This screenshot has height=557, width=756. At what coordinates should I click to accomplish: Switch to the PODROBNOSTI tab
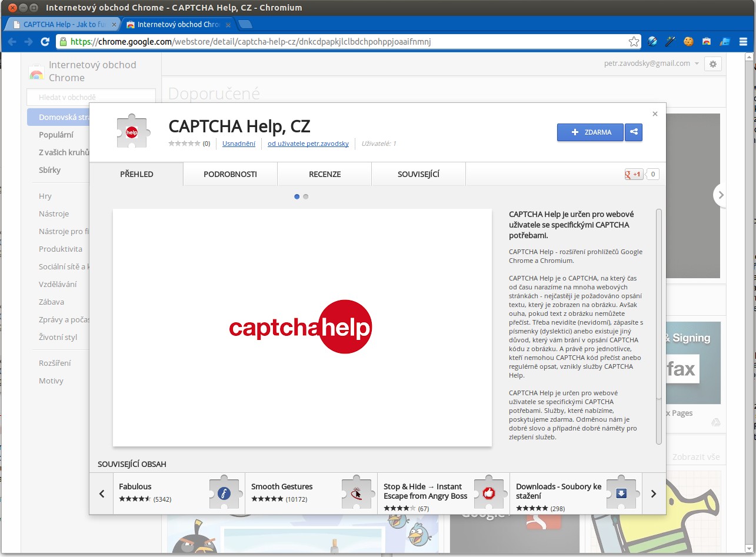click(230, 174)
